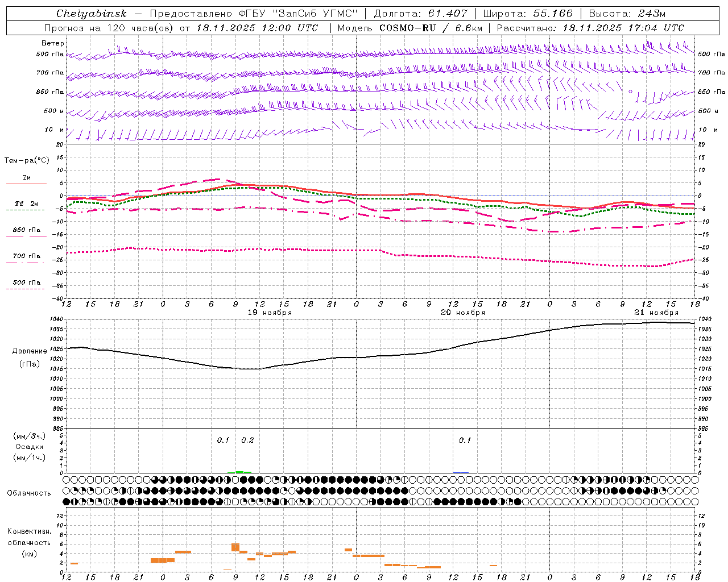Click the Давление pressure panel label
This screenshot has height=582, width=728.
[x=30, y=351]
